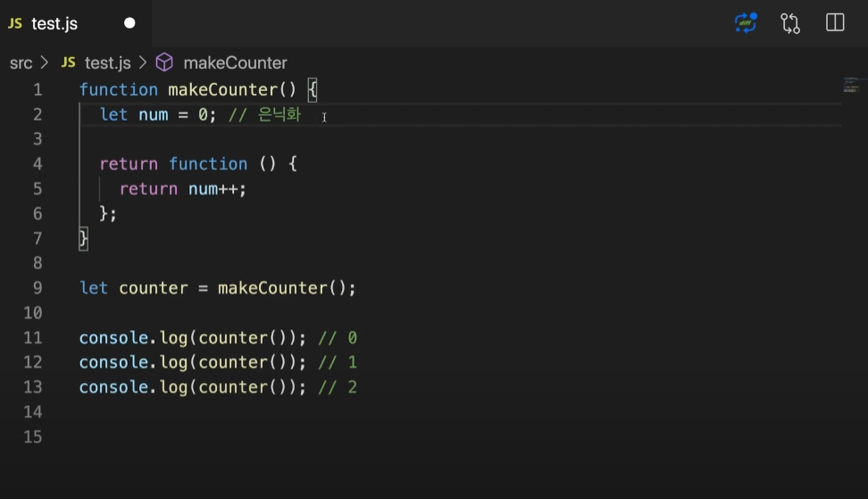Click empty line 14 in the editor
The width and height of the screenshot is (868, 499).
point(461,412)
